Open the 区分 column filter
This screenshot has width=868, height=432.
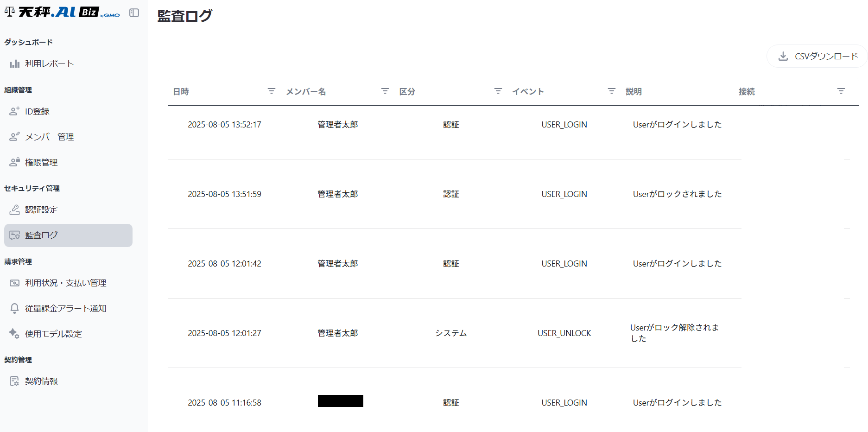pos(498,91)
